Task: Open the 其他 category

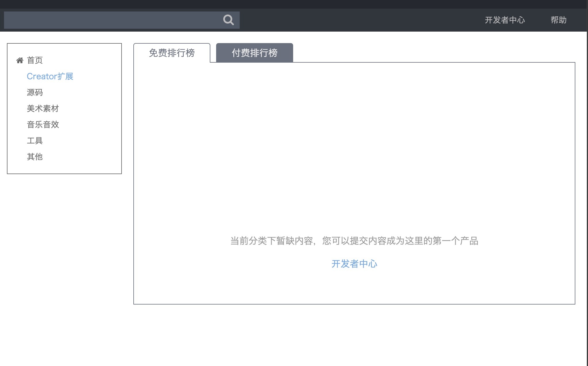Action: click(35, 157)
